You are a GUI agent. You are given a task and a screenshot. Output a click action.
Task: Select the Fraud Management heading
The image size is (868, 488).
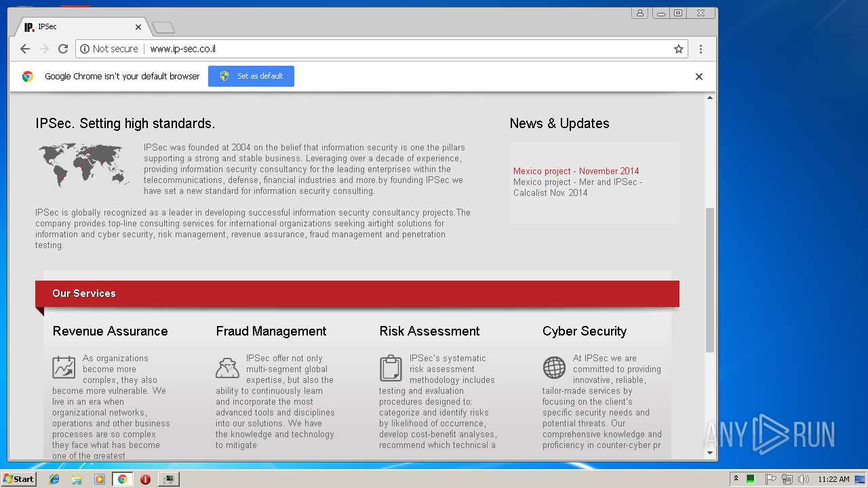click(x=271, y=331)
